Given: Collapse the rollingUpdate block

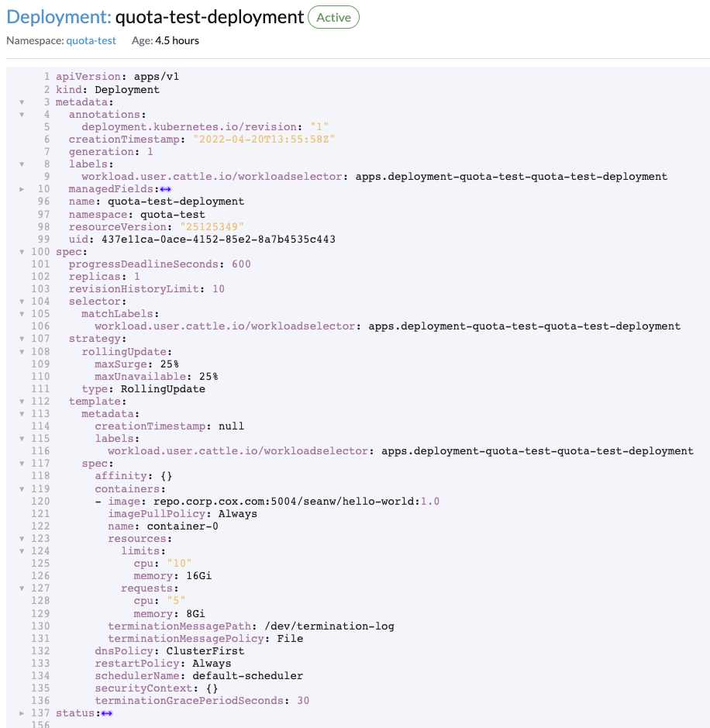Looking at the screenshot, I should (x=22, y=351).
